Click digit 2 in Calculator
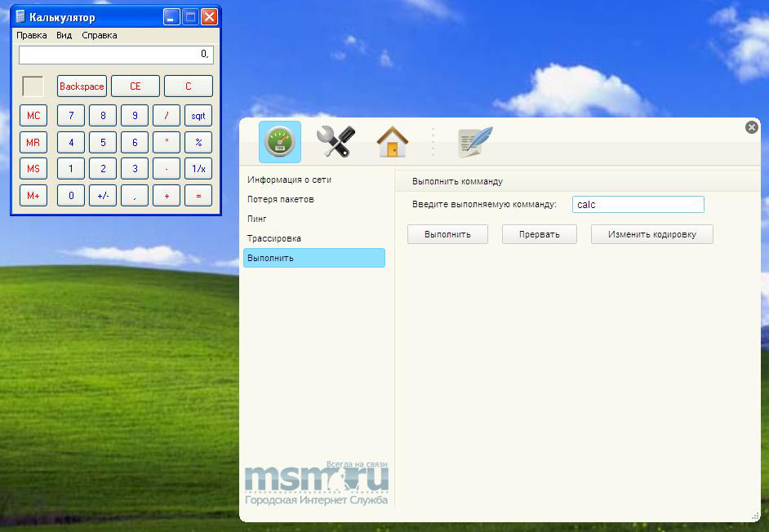The image size is (769, 532). click(x=103, y=169)
